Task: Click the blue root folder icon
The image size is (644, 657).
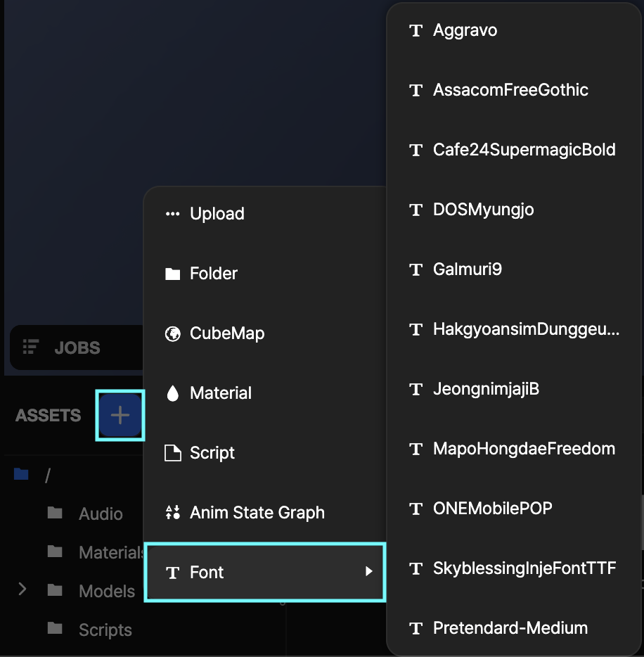Action: pos(20,474)
